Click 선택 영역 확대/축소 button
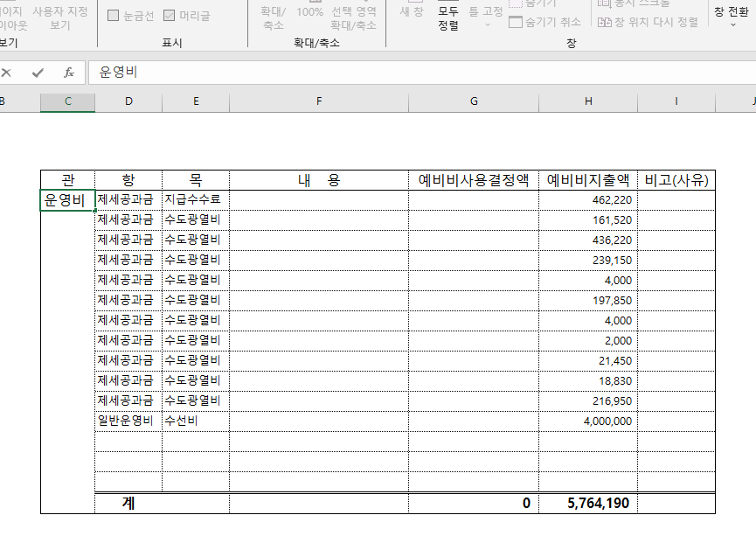Image resolution: width=756 pixels, height=557 pixels. coord(353,18)
